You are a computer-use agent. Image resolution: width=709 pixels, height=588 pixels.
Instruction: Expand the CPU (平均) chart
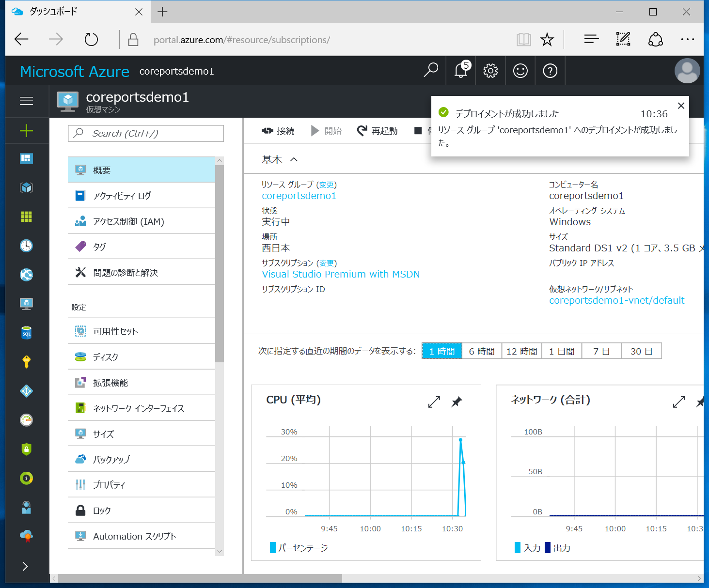pyautogui.click(x=434, y=402)
